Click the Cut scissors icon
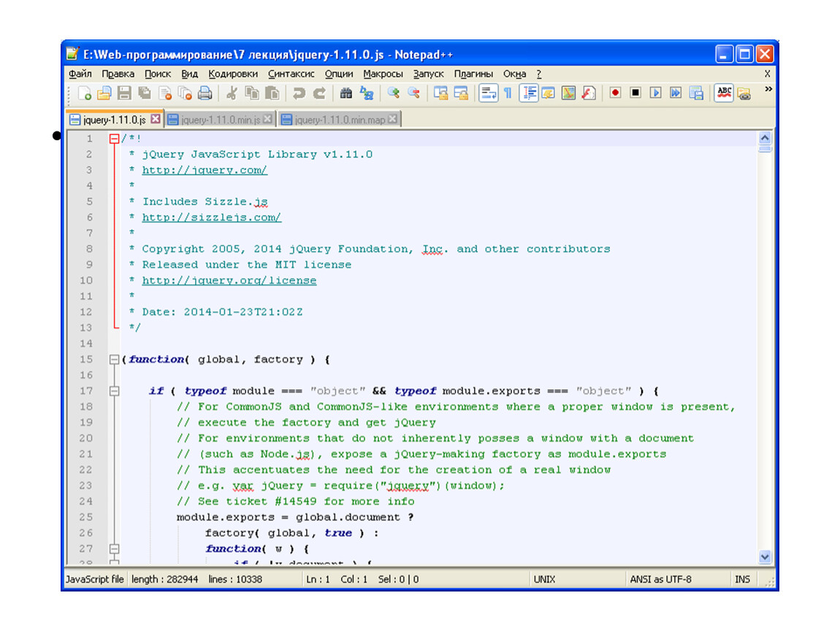 (x=232, y=93)
